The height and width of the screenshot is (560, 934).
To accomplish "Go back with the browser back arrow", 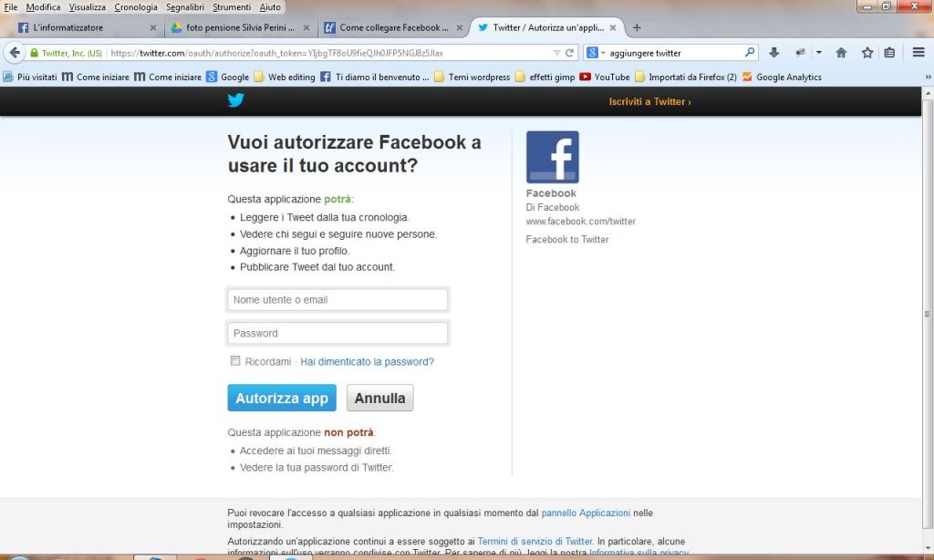I will click(15, 52).
